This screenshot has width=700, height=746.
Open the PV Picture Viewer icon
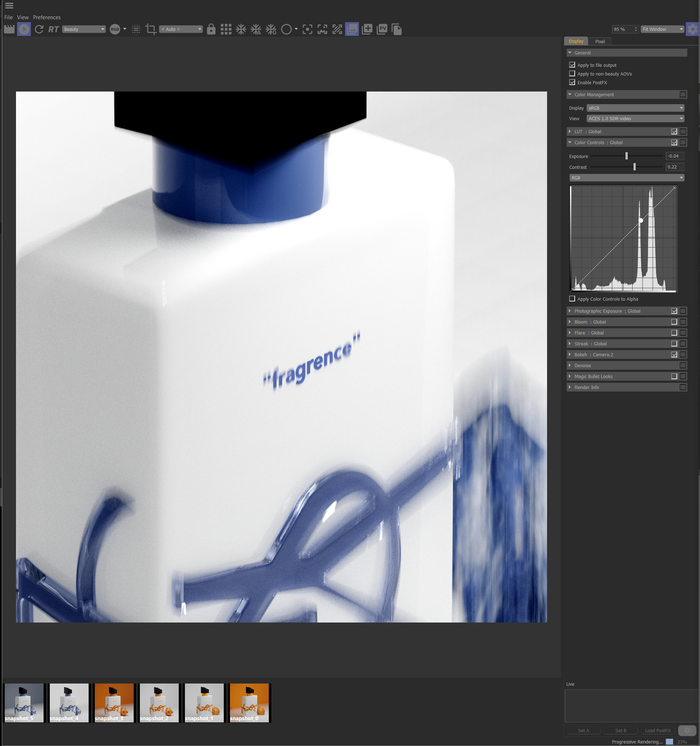click(382, 29)
